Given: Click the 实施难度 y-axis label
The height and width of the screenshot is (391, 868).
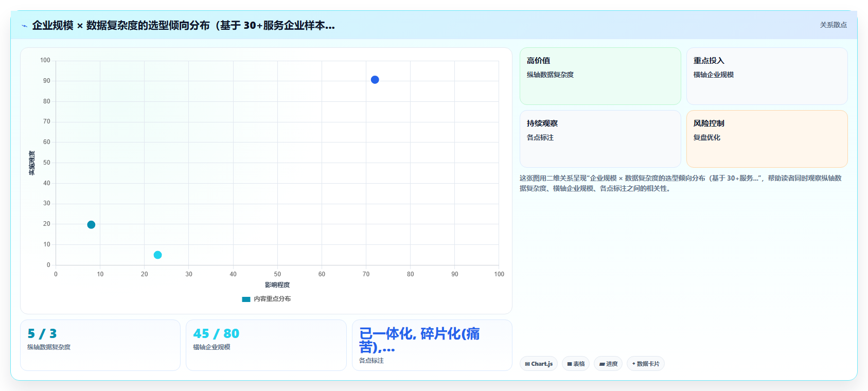Looking at the screenshot, I should point(32,163).
